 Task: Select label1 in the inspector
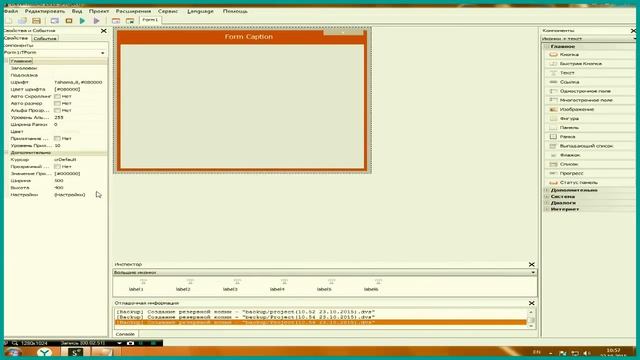click(x=136, y=285)
